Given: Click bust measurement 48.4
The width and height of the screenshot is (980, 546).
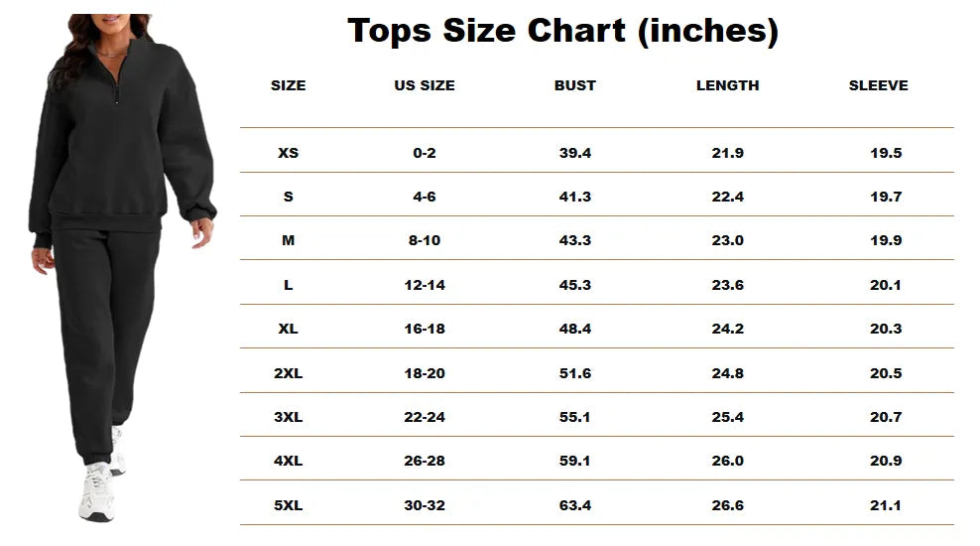Looking at the screenshot, I should click(575, 329).
